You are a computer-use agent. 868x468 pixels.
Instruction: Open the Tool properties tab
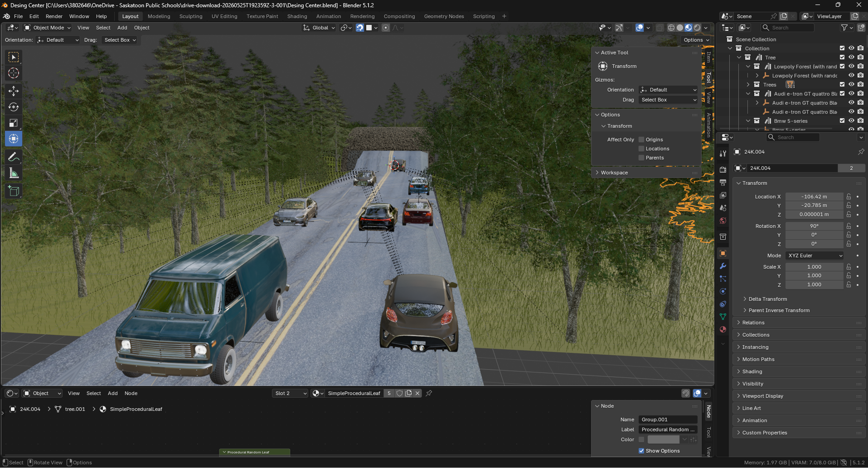pos(723,154)
